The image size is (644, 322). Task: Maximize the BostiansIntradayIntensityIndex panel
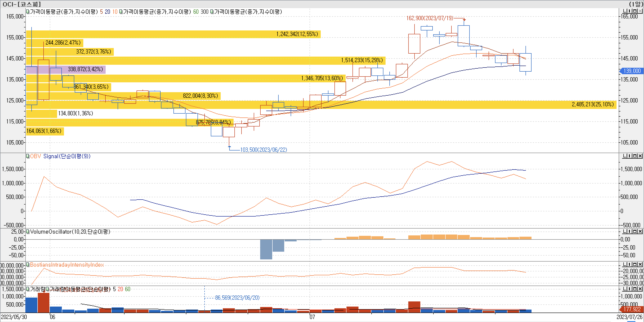click(x=635, y=264)
